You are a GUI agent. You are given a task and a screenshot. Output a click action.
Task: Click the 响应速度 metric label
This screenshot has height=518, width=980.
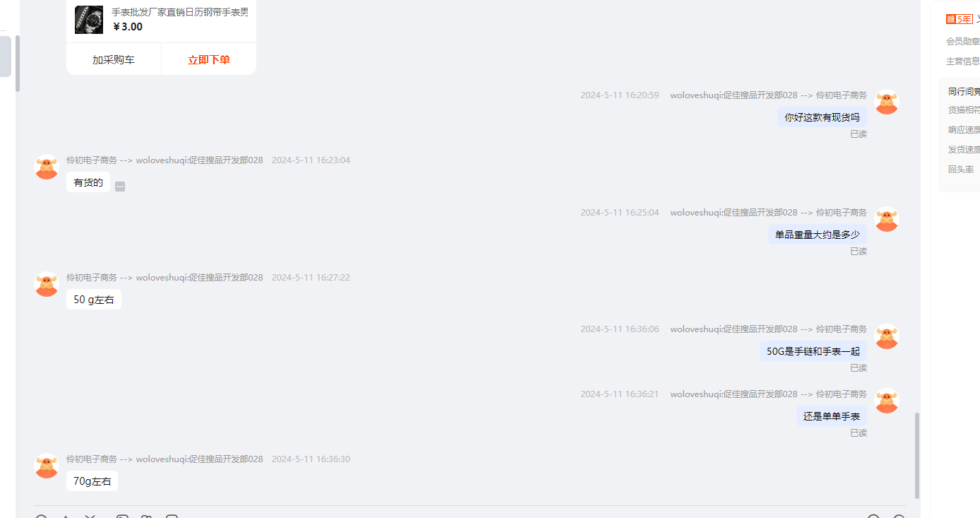click(x=964, y=130)
